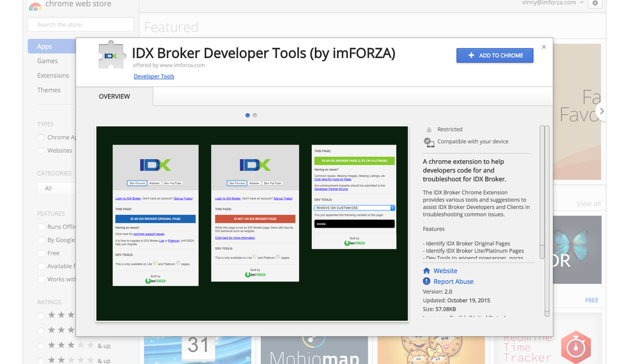
Task: Click the Website home icon
Action: (426, 271)
